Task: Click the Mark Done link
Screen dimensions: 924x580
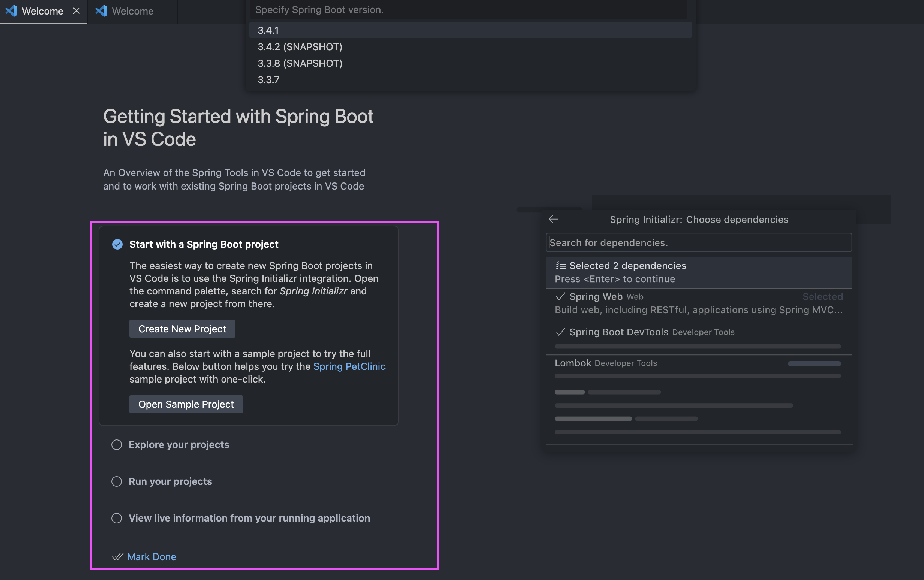Action: point(151,556)
